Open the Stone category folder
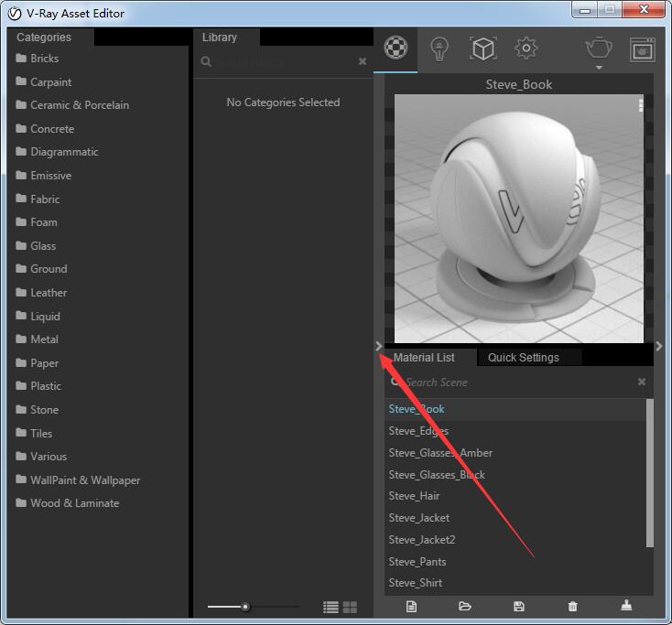Viewport: 672px width, 625px height. 37,410
